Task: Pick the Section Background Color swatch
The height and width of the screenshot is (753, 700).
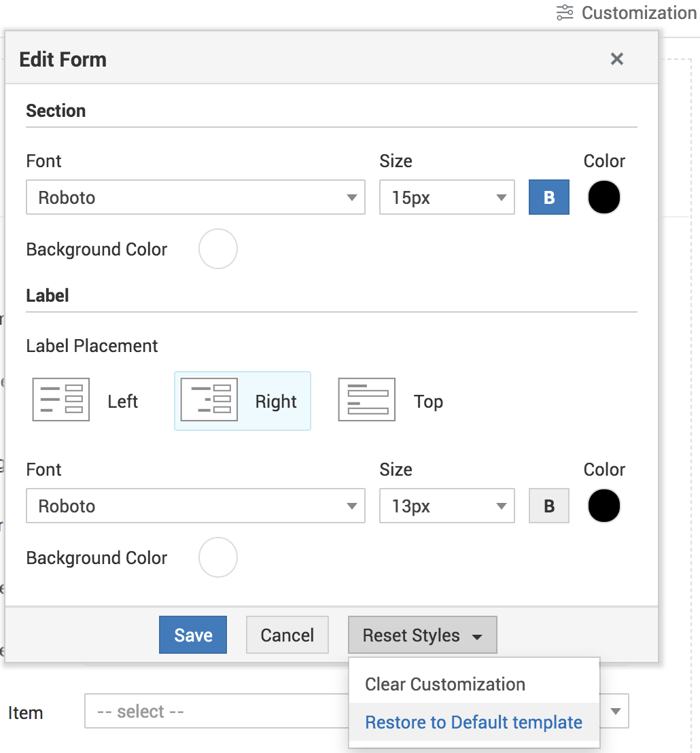Action: pyautogui.click(x=218, y=249)
